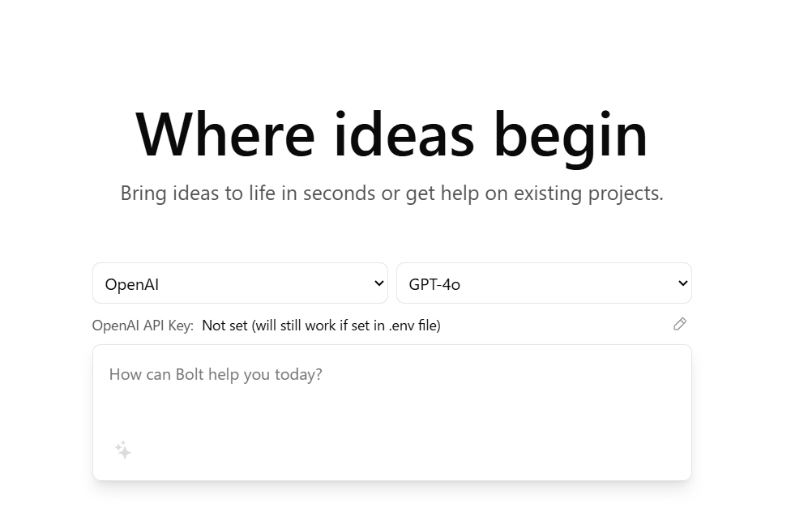Viewport: 808px width, 532px height.
Task: Click the "OpenAI" text in provider selector
Action: click(132, 284)
